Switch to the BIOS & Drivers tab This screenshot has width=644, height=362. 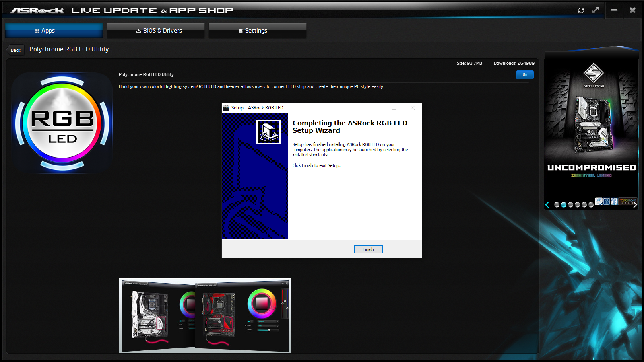click(156, 31)
